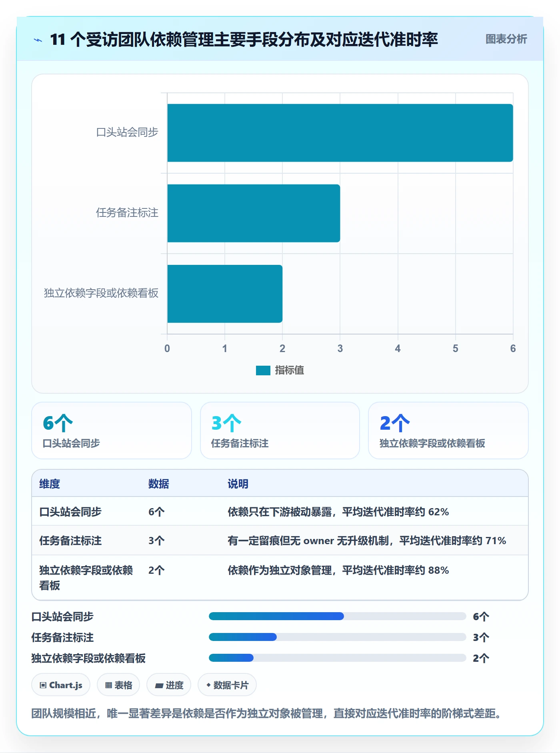Click the 3个 cell in the table

pyautogui.click(x=156, y=541)
